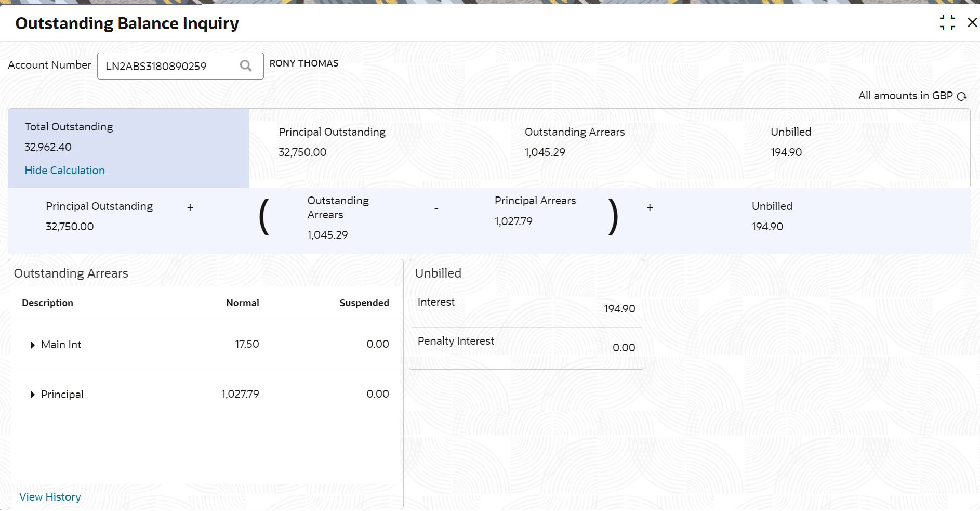Click Hide Calculation link
This screenshot has height=511, width=980.
coord(64,171)
